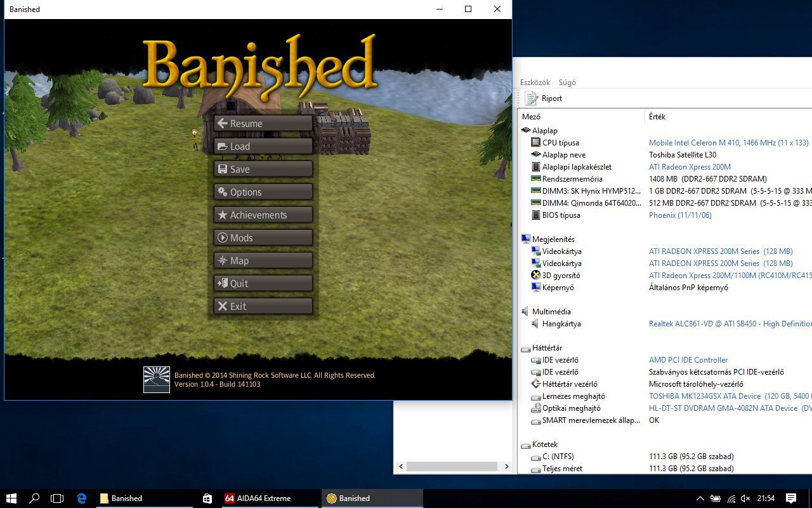
Task: Open the Windows Start menu
Action: [11, 498]
